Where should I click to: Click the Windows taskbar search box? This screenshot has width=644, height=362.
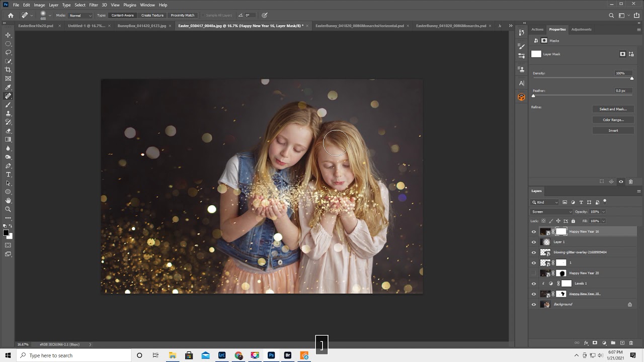(x=73, y=355)
